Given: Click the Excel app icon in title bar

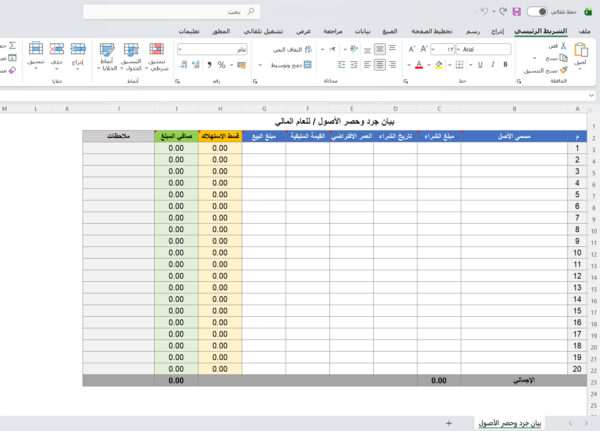Looking at the screenshot, I should click(588, 12).
